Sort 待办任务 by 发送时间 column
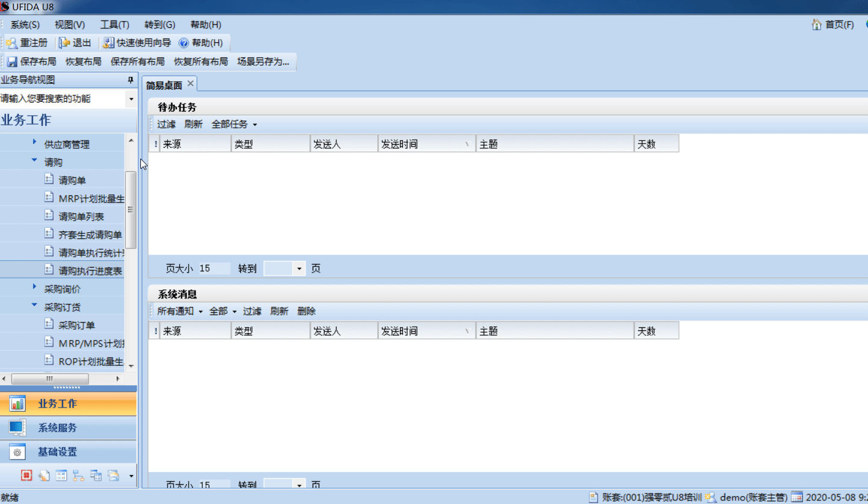Viewport: 868px width, 504px height. point(427,144)
